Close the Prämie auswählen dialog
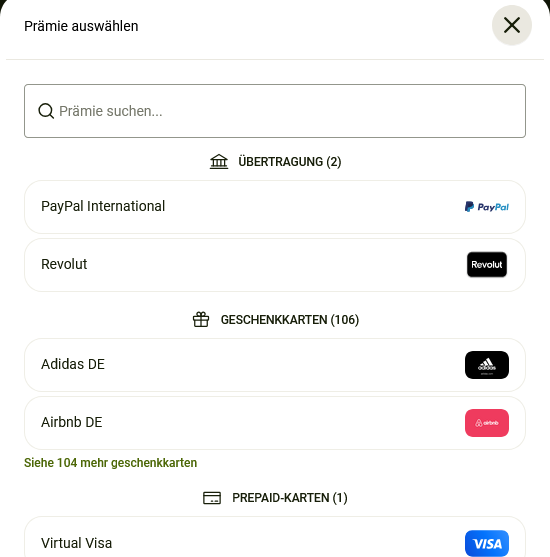 (512, 25)
